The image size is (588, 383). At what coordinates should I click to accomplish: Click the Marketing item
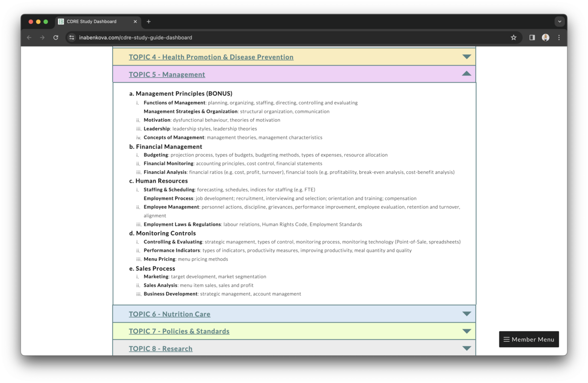[156, 277]
